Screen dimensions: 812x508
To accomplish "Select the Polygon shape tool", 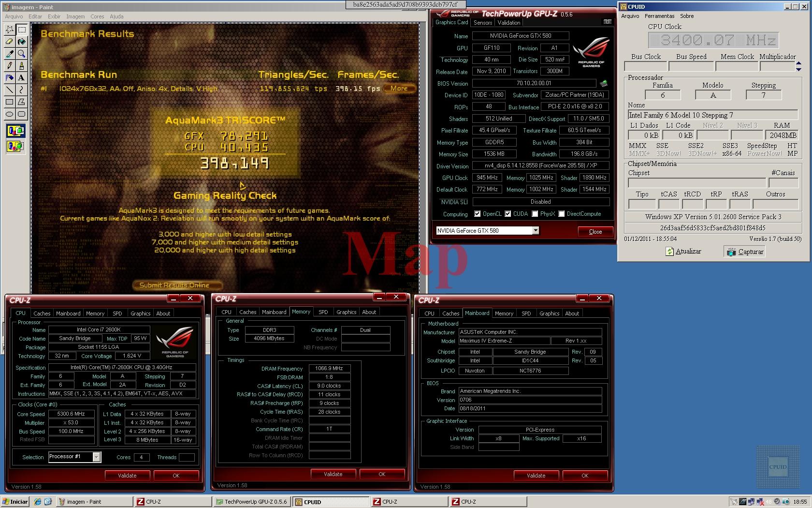I will point(21,102).
